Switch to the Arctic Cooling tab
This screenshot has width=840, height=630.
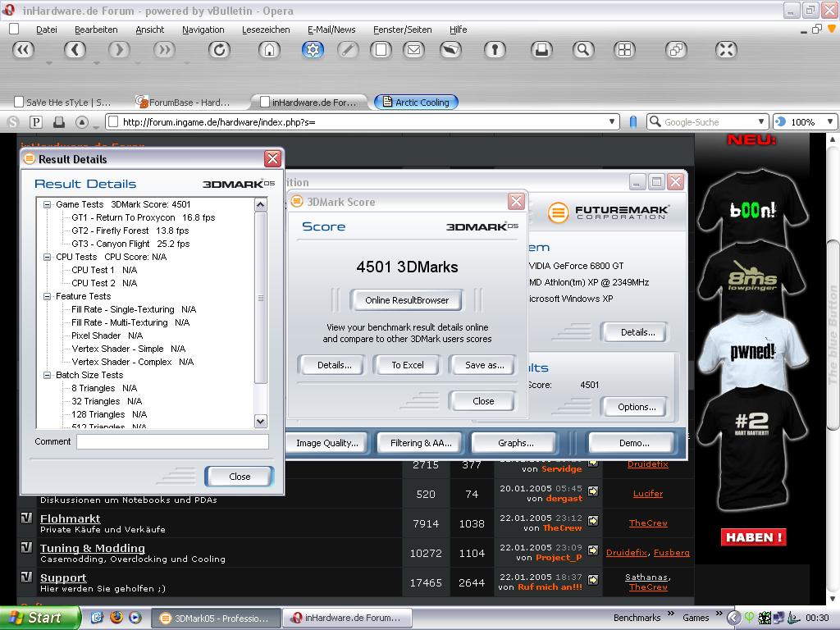[x=416, y=102]
